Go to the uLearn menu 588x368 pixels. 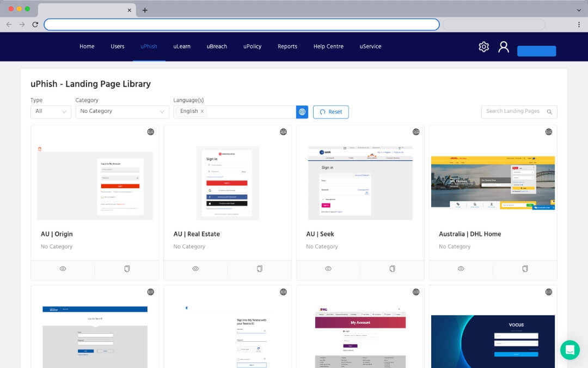pyautogui.click(x=182, y=47)
